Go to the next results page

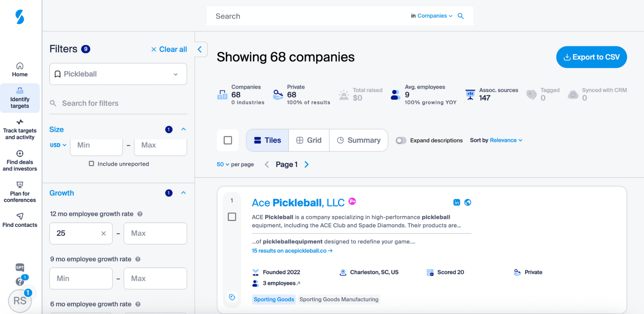307,164
